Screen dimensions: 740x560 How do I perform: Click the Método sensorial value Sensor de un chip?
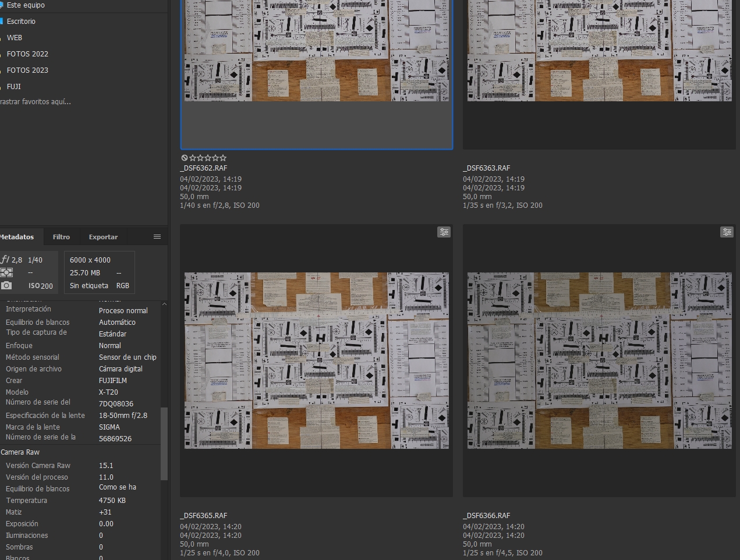(128, 357)
